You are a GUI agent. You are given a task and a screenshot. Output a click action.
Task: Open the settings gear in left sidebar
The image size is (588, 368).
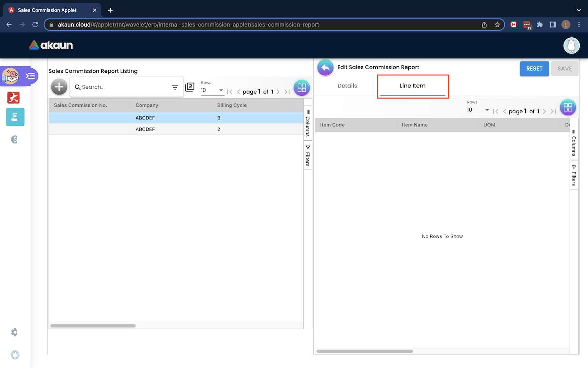(15, 332)
